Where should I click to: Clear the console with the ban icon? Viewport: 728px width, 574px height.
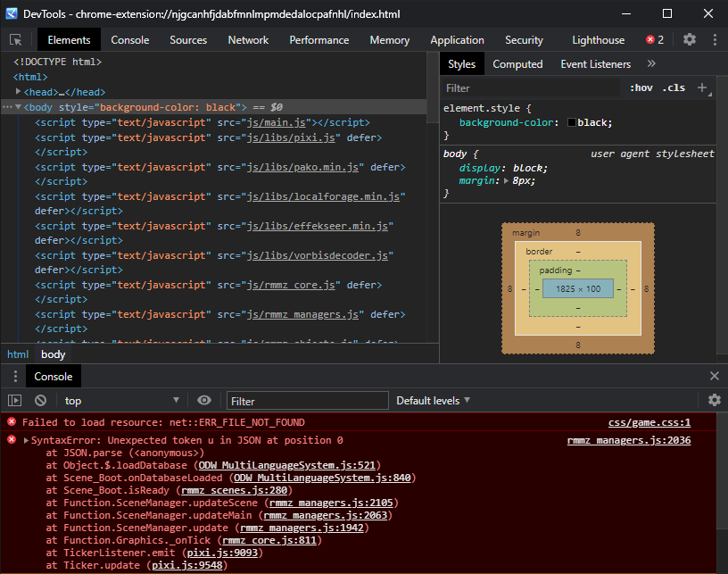coord(40,400)
